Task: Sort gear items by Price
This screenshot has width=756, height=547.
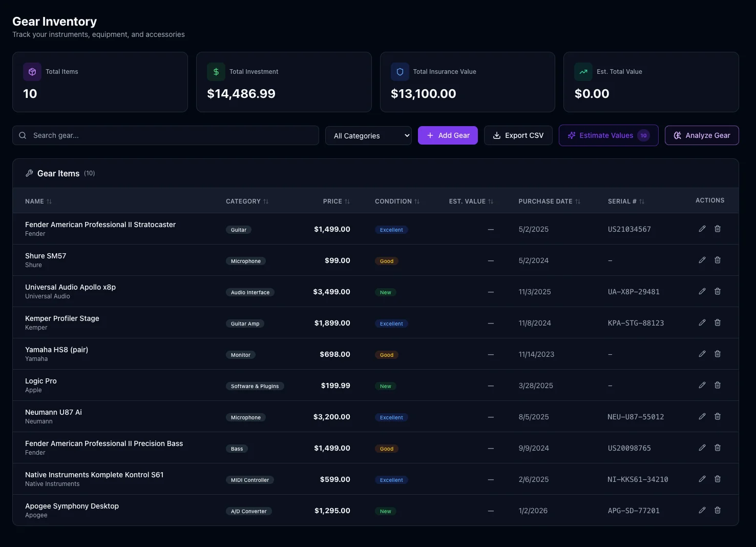Action: [x=337, y=201]
